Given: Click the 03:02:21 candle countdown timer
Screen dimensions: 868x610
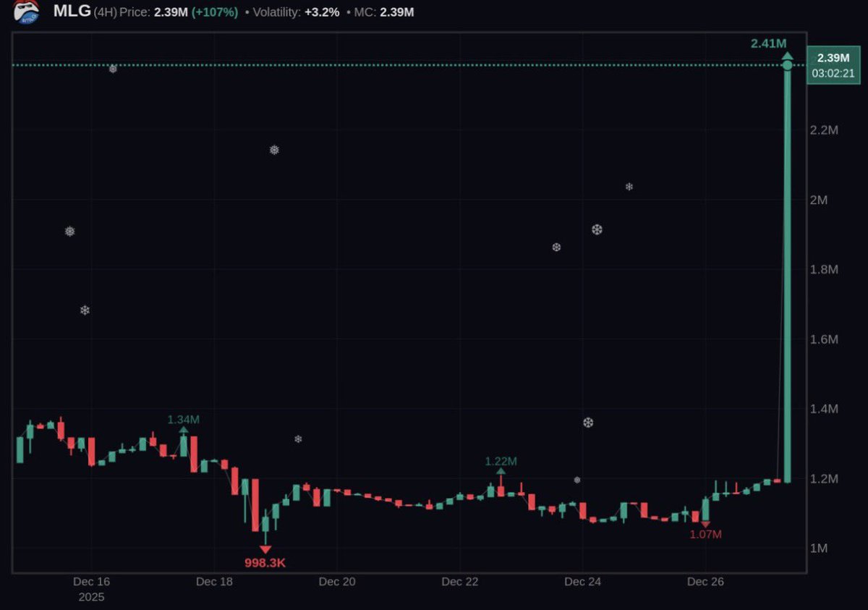Looking at the screenshot, I should (833, 73).
